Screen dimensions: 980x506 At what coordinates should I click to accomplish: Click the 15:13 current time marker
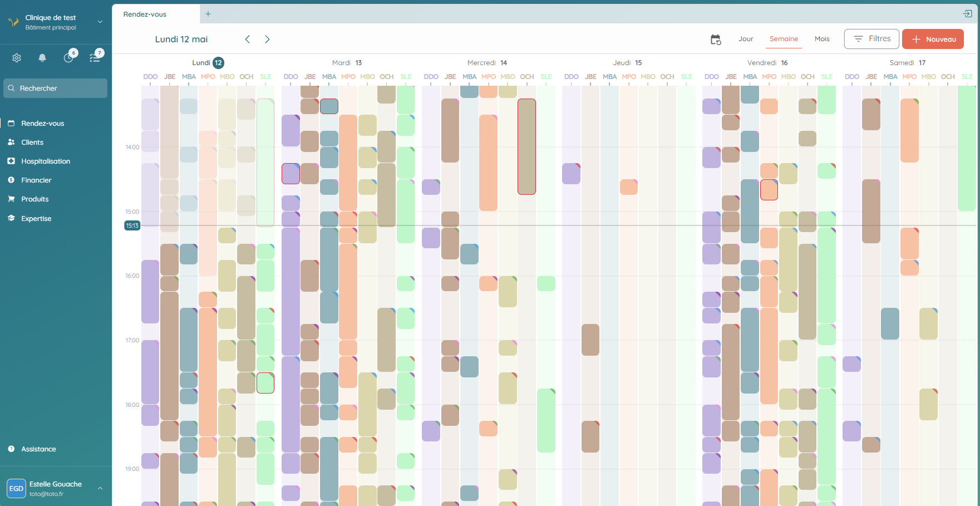(x=132, y=225)
